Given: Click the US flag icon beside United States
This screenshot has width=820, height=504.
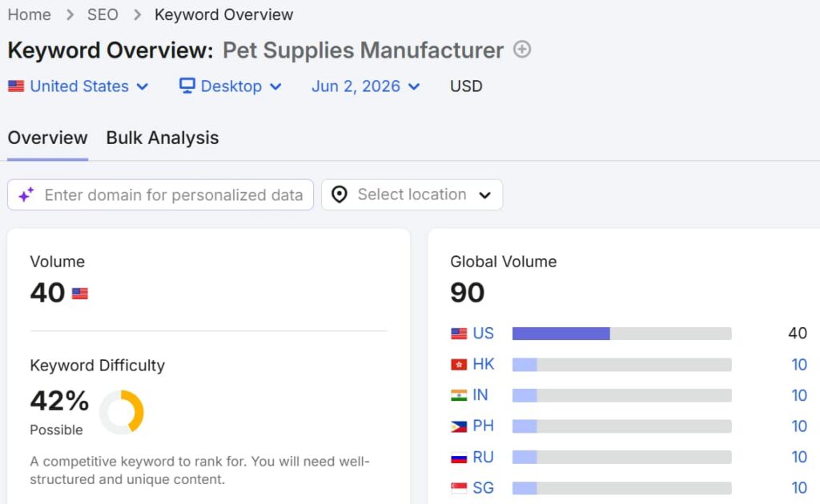Looking at the screenshot, I should tap(16, 86).
